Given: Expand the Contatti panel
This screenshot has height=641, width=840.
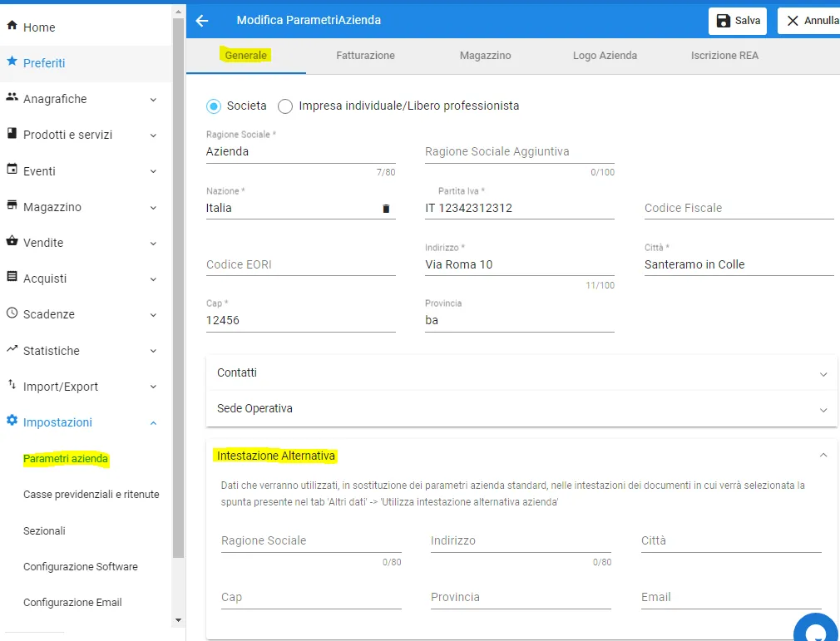Looking at the screenshot, I should pos(521,372).
